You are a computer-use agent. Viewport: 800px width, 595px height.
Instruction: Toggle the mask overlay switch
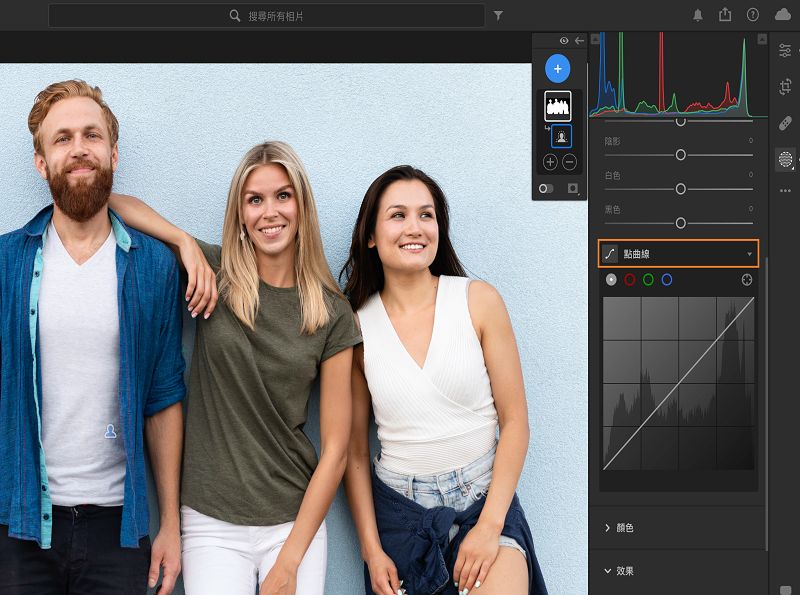point(546,188)
